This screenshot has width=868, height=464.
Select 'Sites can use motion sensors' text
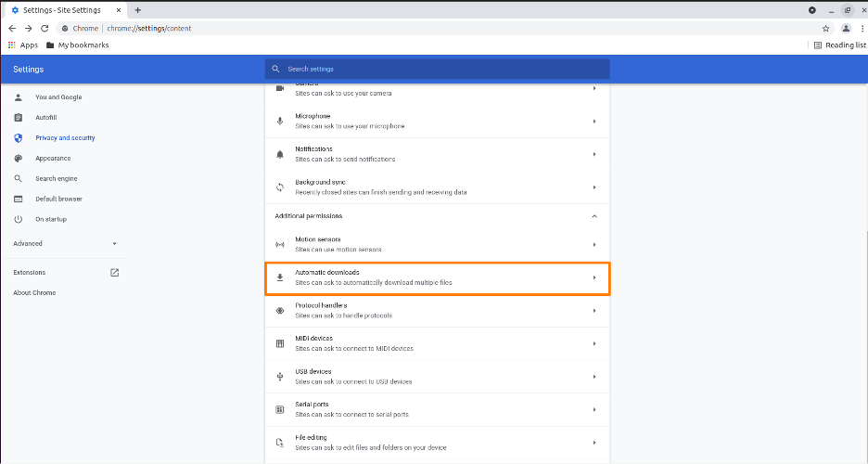coord(338,249)
